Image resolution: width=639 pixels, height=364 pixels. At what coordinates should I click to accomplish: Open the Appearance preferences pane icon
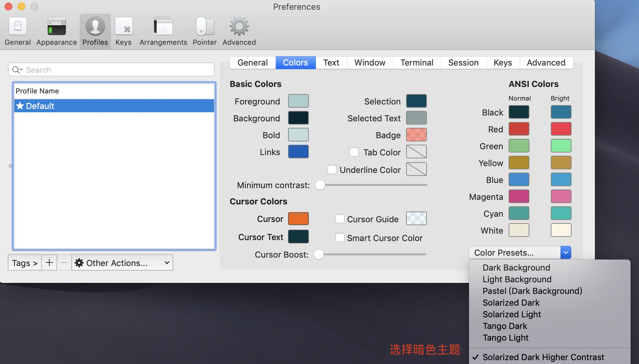coord(56,27)
